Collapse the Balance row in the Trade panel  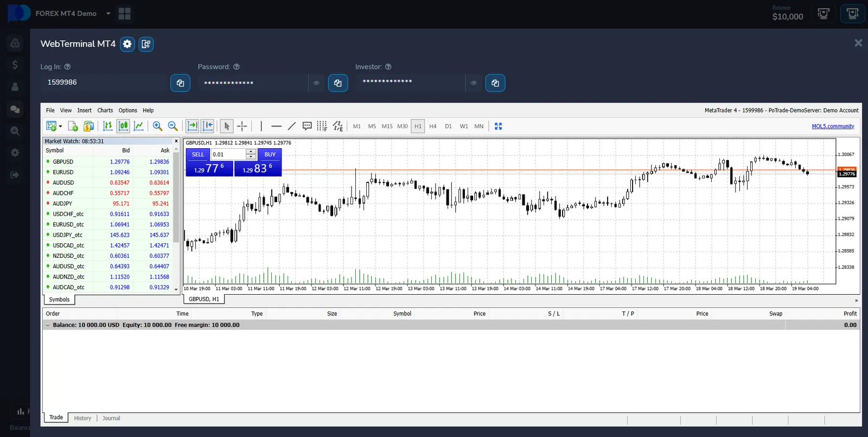[48, 325]
